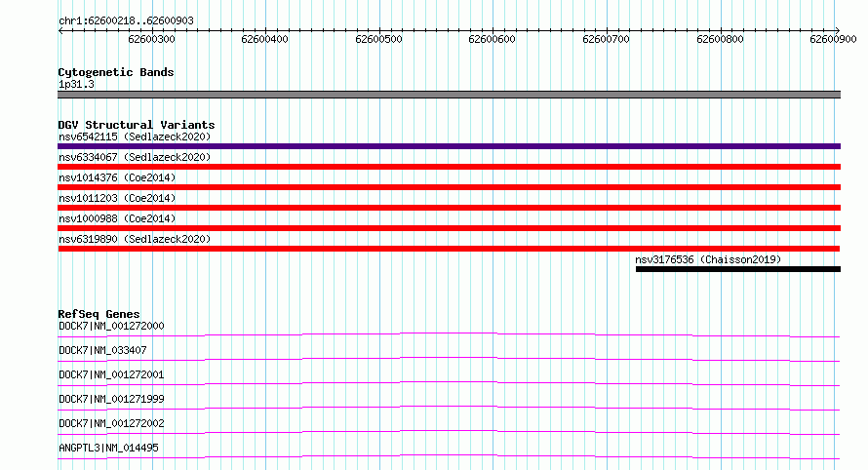Click the red nsv6334067 variant bar
This screenshot has height=470, width=868.
(x=449, y=167)
